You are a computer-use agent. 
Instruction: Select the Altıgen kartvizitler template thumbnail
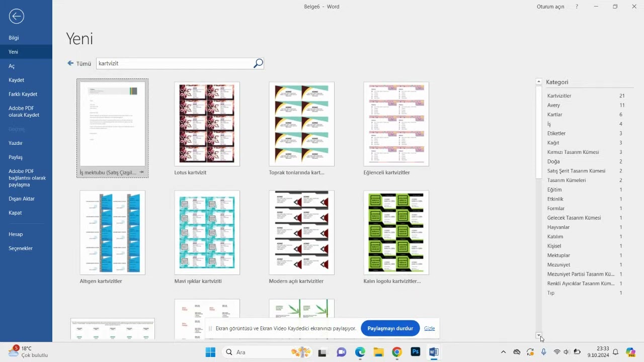click(112, 232)
